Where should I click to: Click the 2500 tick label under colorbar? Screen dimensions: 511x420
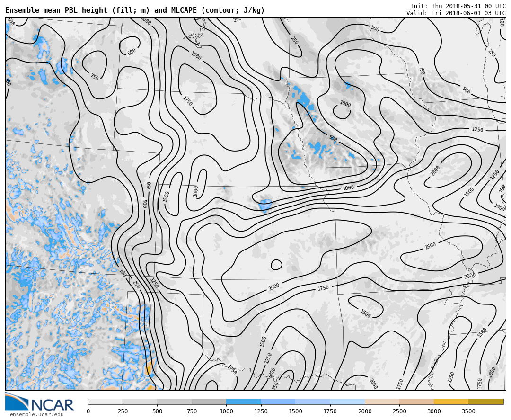399,411
